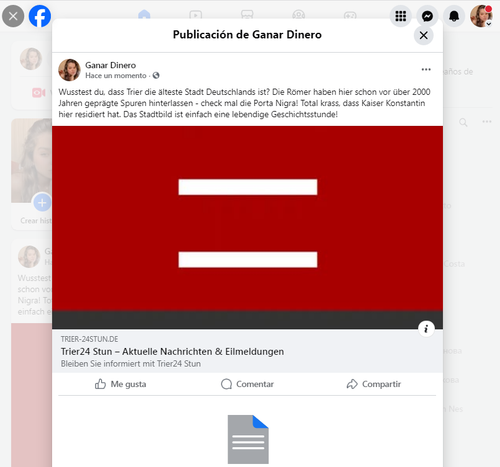Screen dimensions: 500x467
Task: Click the Bleiben Sie informiert description text
Action: pos(131,364)
